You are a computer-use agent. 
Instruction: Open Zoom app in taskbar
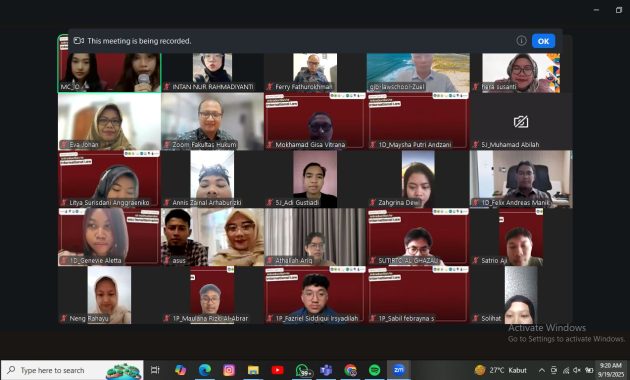[x=399, y=370]
